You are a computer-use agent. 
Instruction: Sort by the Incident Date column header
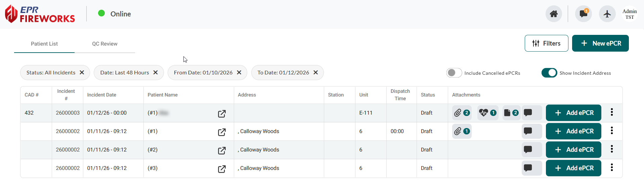102,95
